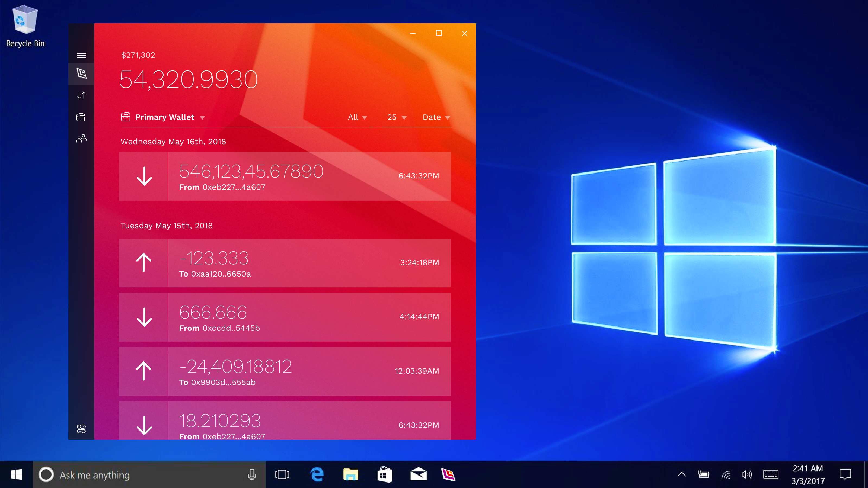The image size is (868, 488).
Task: Open the Wi-Fi network icon
Action: coord(726,474)
